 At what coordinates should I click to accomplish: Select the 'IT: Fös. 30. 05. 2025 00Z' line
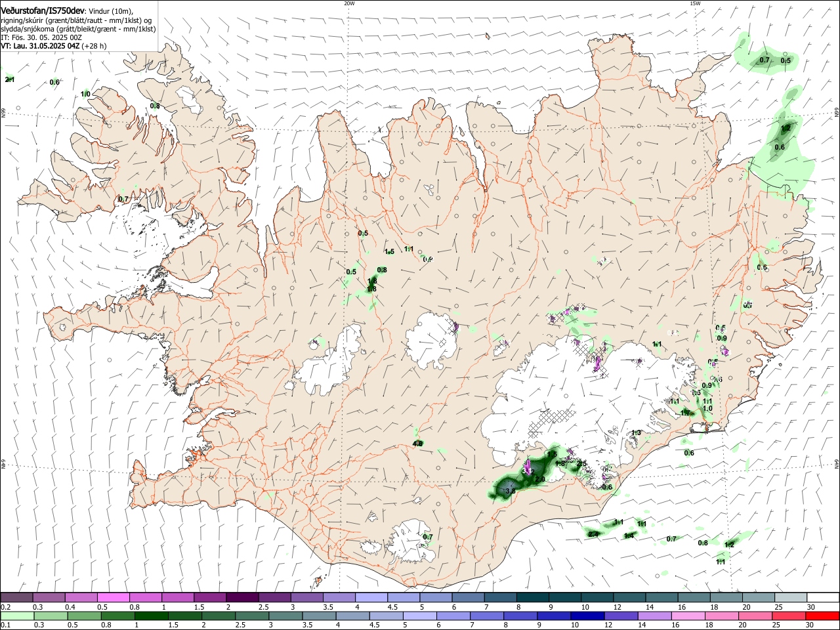(x=41, y=37)
